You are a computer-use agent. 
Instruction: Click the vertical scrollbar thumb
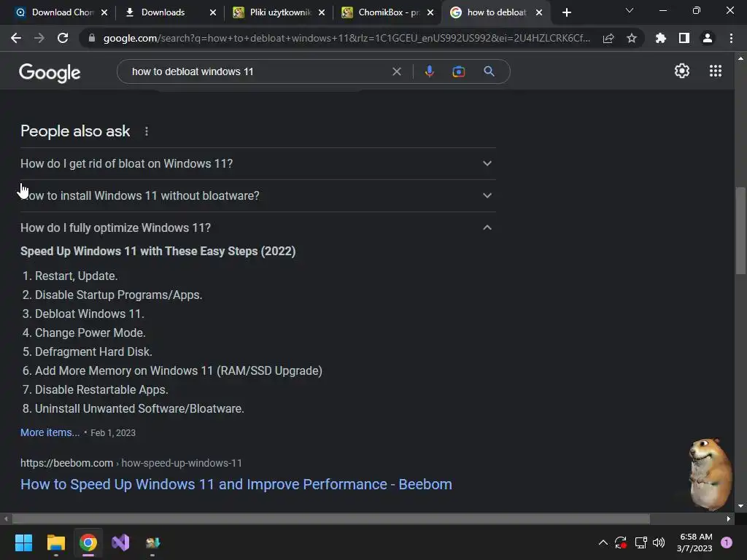(740, 231)
